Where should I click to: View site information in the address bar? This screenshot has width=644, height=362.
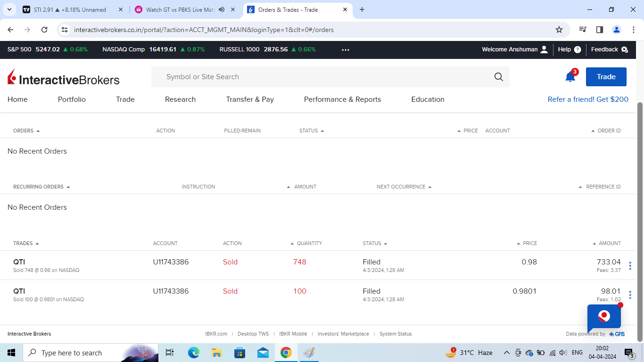[x=65, y=30]
